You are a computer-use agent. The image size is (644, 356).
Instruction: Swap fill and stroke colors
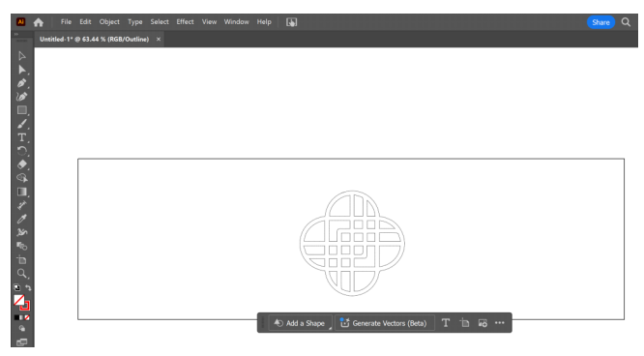pos(28,287)
